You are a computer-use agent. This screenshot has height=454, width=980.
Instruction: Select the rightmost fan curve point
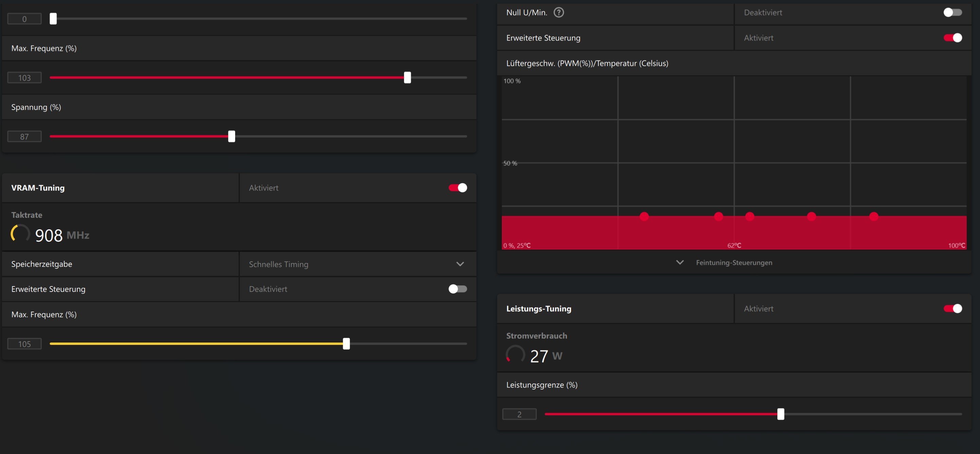pos(874,216)
